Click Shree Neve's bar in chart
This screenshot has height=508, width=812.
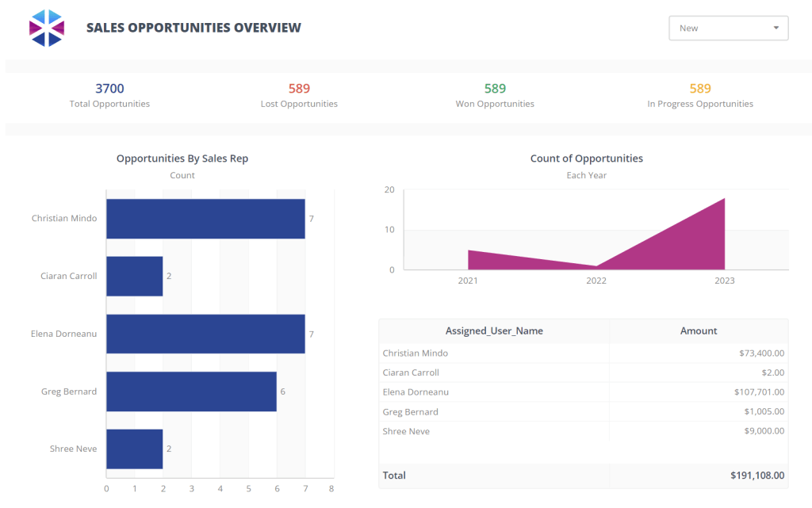click(134, 449)
